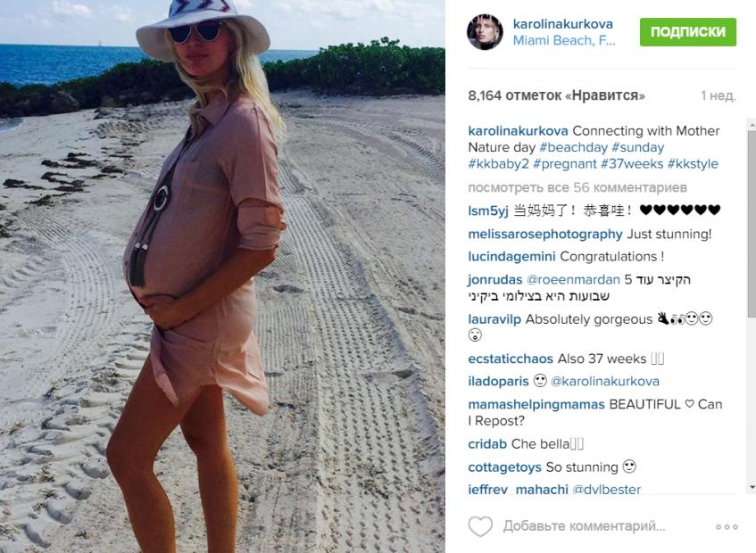This screenshot has height=553, width=756.
Task: View the 8,164 likes count
Action: [556, 95]
